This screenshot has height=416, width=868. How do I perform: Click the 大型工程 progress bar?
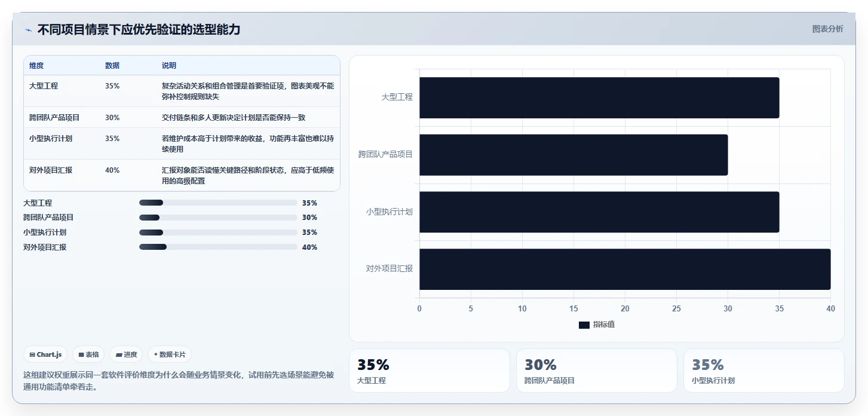pyautogui.click(x=218, y=203)
